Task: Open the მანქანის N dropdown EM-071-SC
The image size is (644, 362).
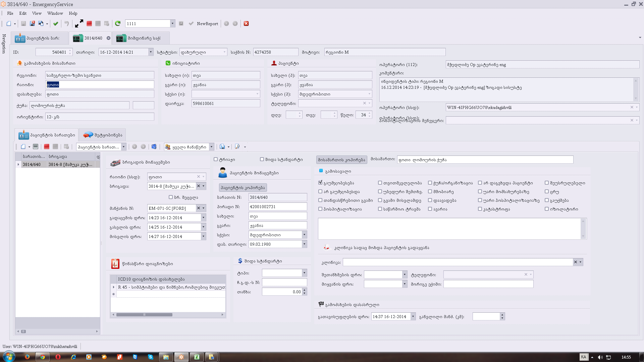Action: coord(204,208)
